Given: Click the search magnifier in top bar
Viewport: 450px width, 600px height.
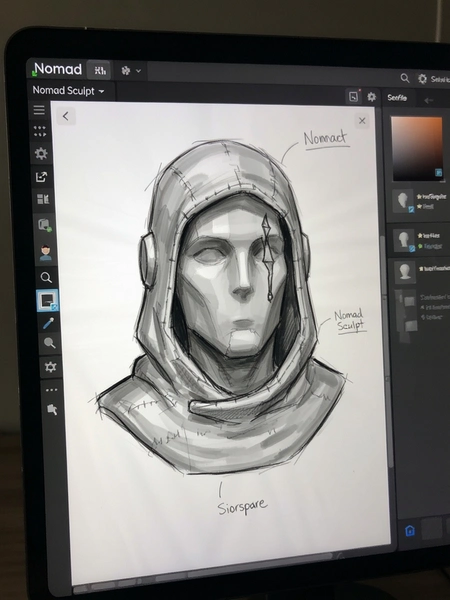Looking at the screenshot, I should pyautogui.click(x=405, y=78).
